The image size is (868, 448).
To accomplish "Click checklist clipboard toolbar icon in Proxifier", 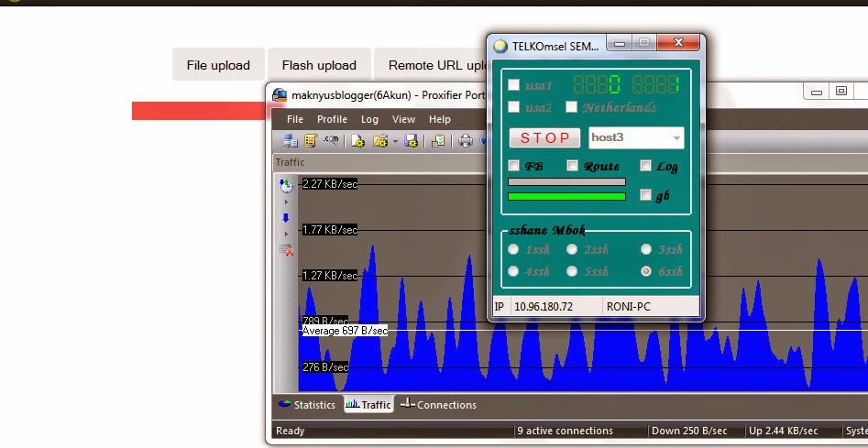I will (x=438, y=141).
